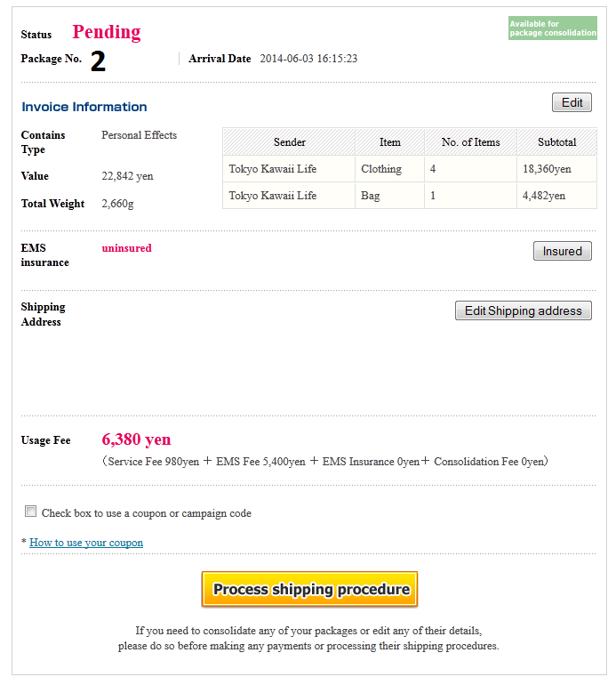Click the red 'uninsured' status text
Image resolution: width=616 pixels, height=685 pixels.
[126, 248]
